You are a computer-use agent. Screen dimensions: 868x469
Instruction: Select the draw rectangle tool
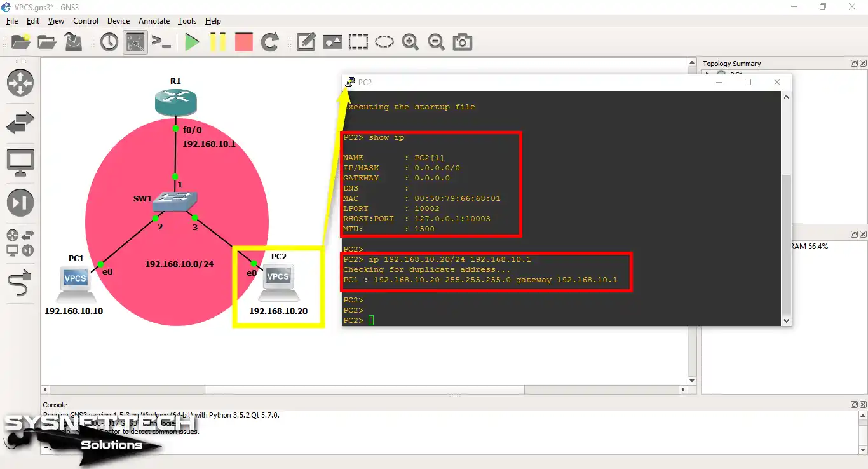(358, 42)
